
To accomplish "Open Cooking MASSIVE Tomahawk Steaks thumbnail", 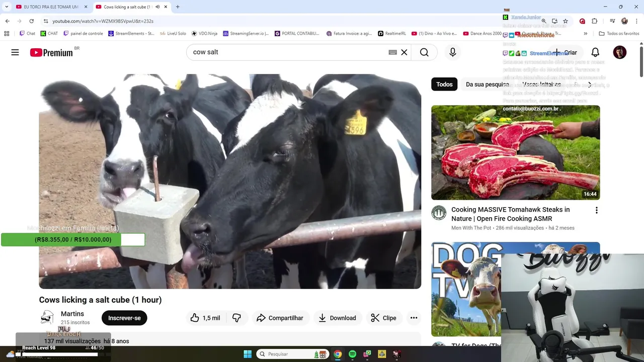I will (516, 152).
